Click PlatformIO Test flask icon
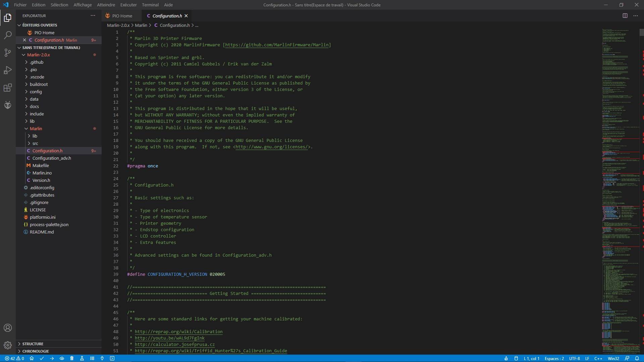 click(x=82, y=358)
